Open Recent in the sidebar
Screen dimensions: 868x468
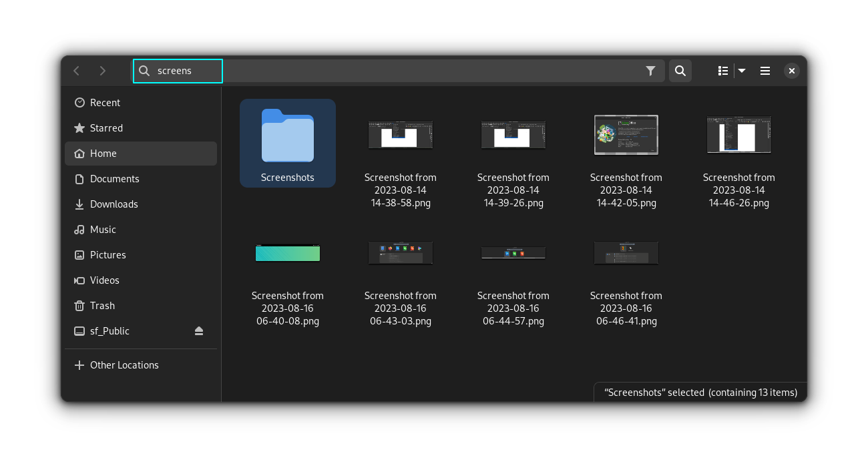[105, 103]
